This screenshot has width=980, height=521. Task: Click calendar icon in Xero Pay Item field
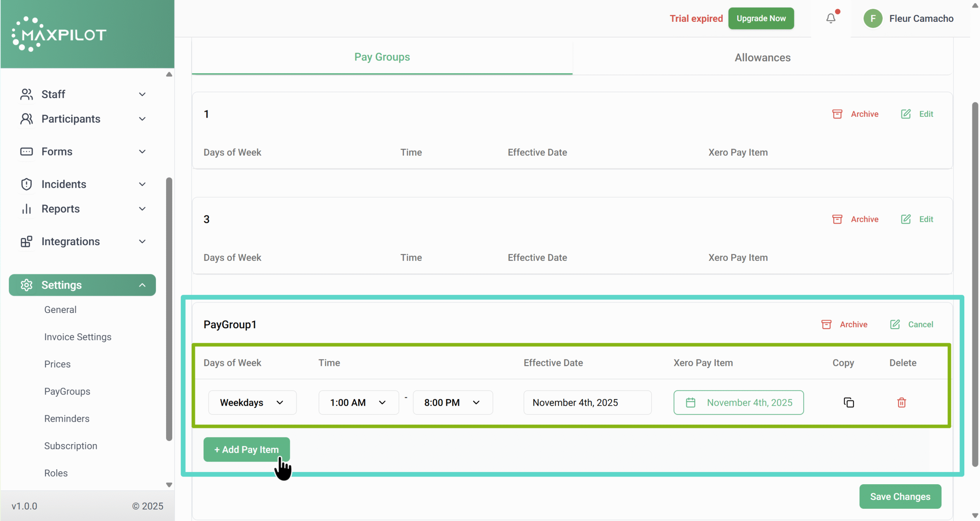tap(690, 403)
